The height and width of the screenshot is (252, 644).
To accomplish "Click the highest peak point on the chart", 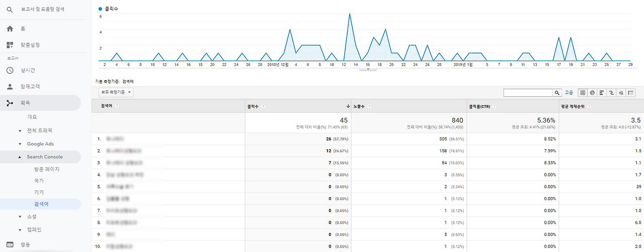I will (349, 14).
